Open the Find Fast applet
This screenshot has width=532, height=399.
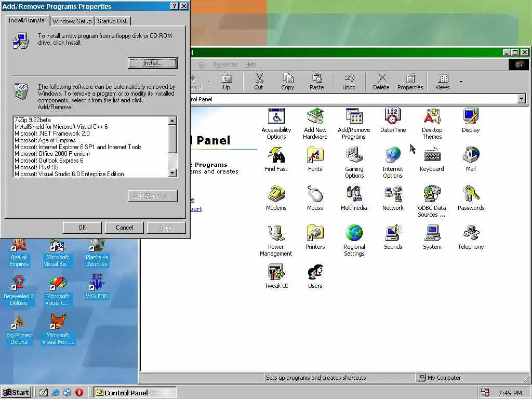point(276,159)
